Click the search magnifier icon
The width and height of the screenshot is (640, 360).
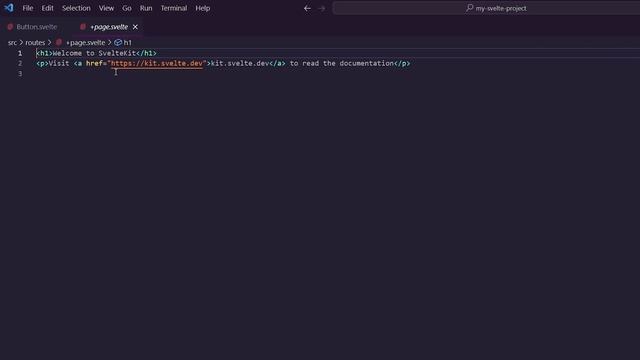pyautogui.click(x=469, y=8)
